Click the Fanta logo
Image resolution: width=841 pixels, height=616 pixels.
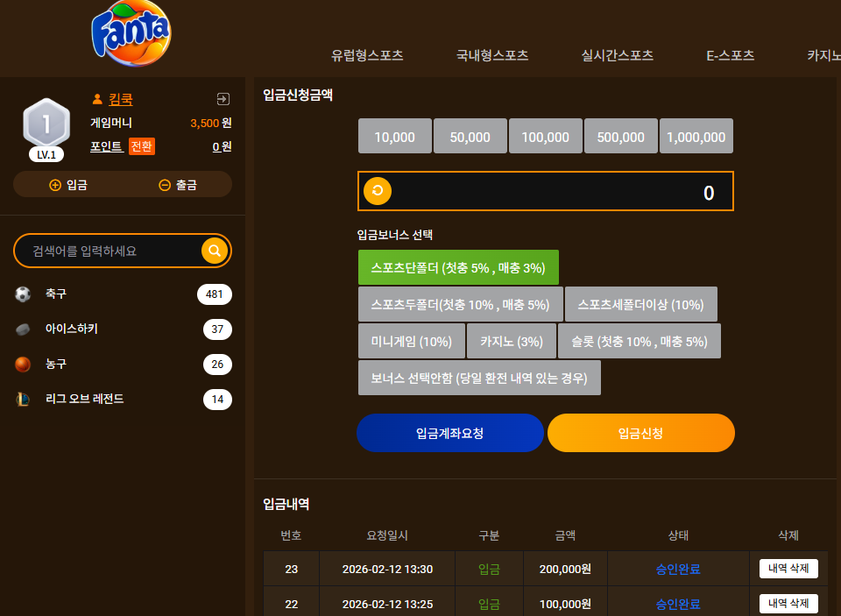[x=131, y=33]
